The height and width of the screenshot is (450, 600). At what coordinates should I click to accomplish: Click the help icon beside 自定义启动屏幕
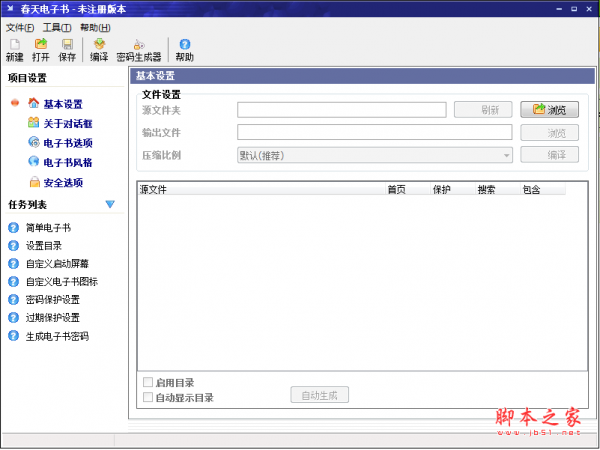pyautogui.click(x=13, y=264)
